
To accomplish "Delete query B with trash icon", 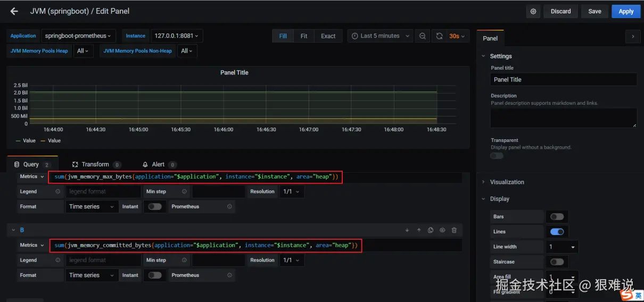I will pos(454,230).
